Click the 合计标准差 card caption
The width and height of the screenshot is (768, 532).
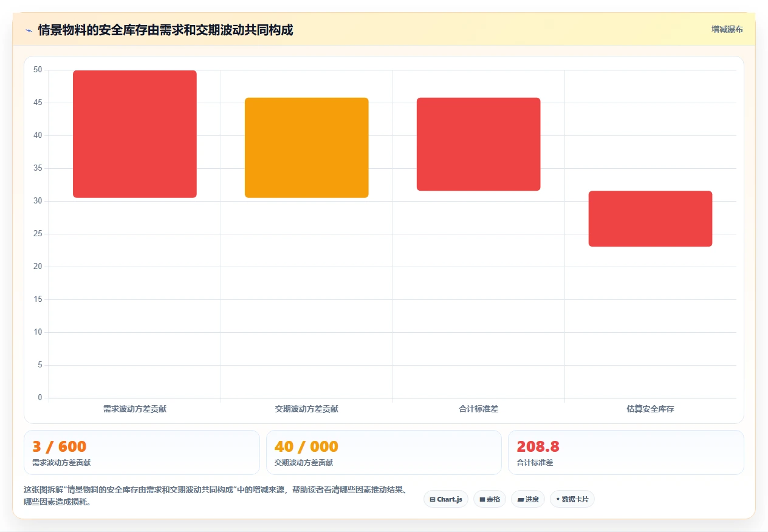tap(535, 463)
